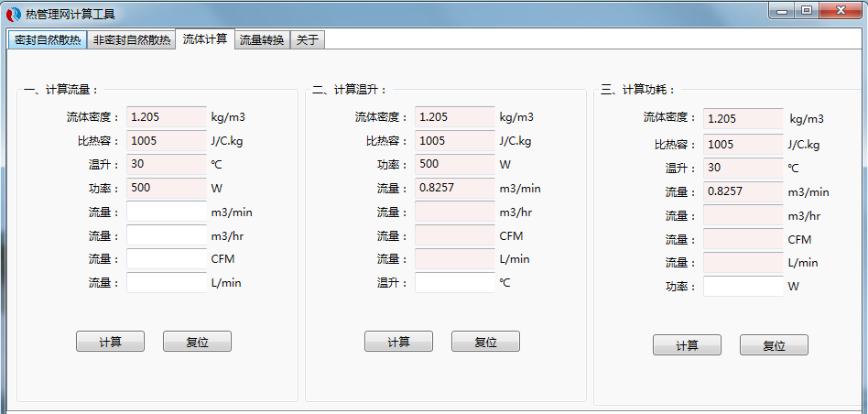Click L/min flow output in 计算流量

tap(167, 283)
